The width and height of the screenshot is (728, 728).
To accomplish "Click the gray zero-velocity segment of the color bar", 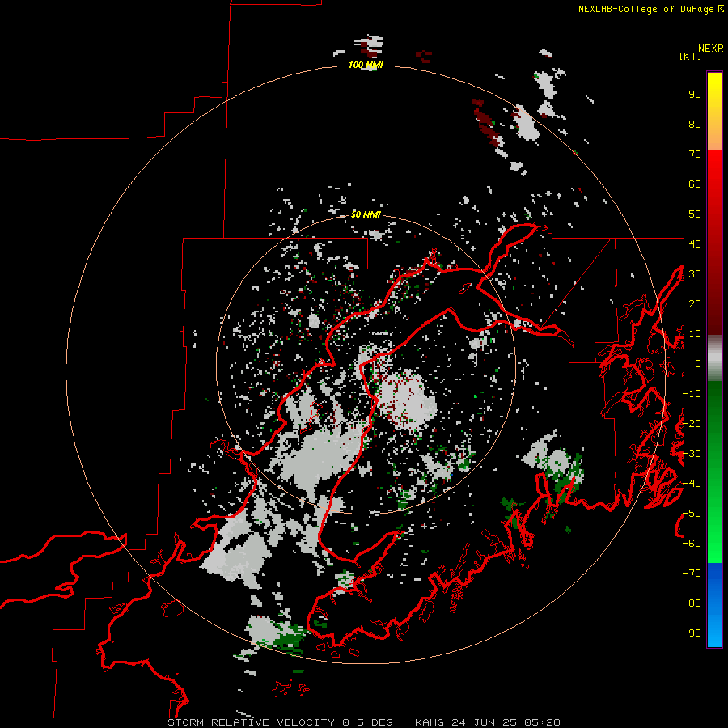I will 714,358.
